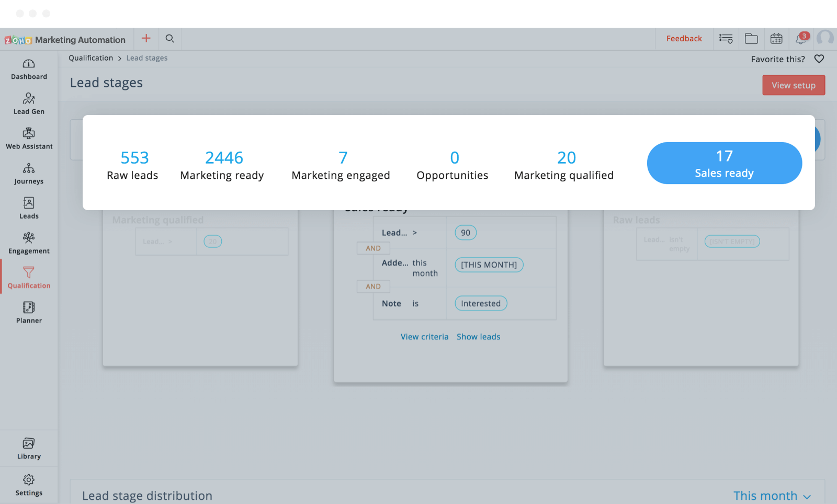Open the This month dropdown
The image size is (837, 504).
(772, 496)
